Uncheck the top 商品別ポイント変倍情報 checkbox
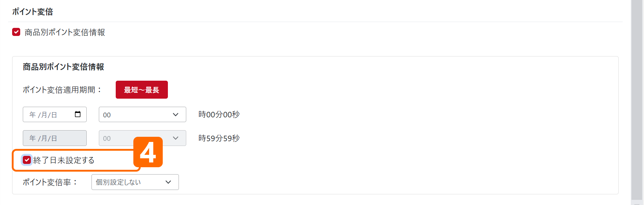644x205 pixels. [16, 32]
